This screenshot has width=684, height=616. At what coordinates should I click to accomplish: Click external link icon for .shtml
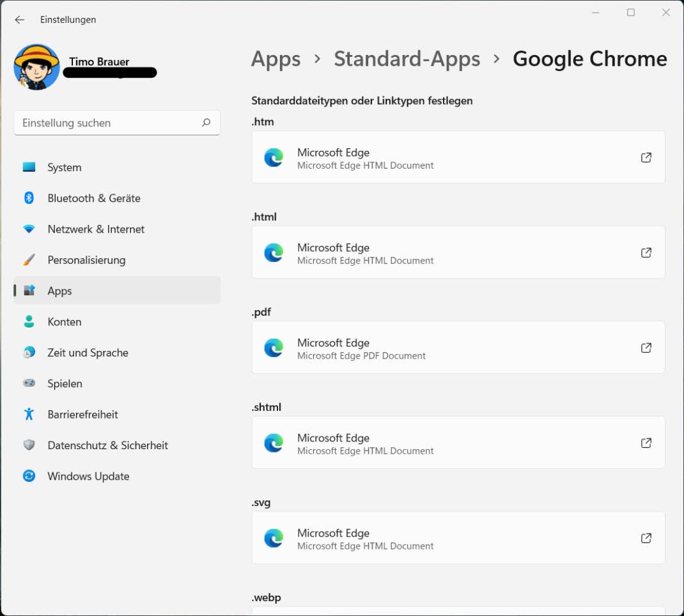[x=646, y=443]
